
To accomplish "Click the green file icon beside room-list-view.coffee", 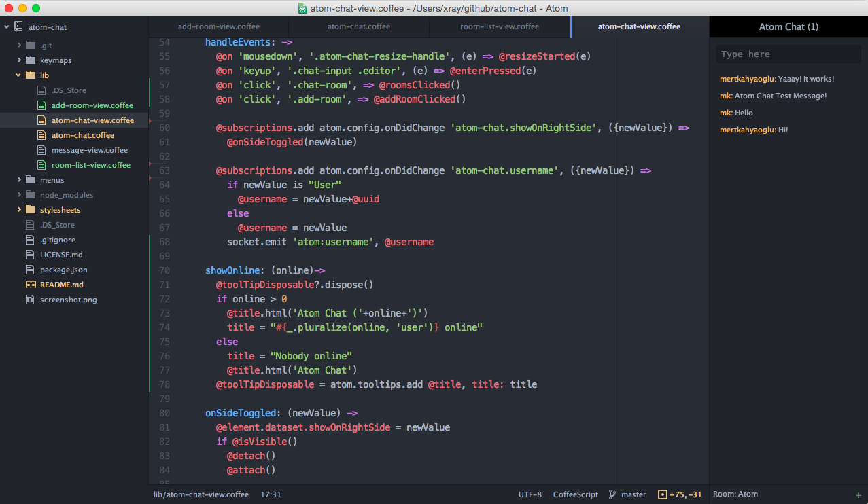I will (41, 164).
